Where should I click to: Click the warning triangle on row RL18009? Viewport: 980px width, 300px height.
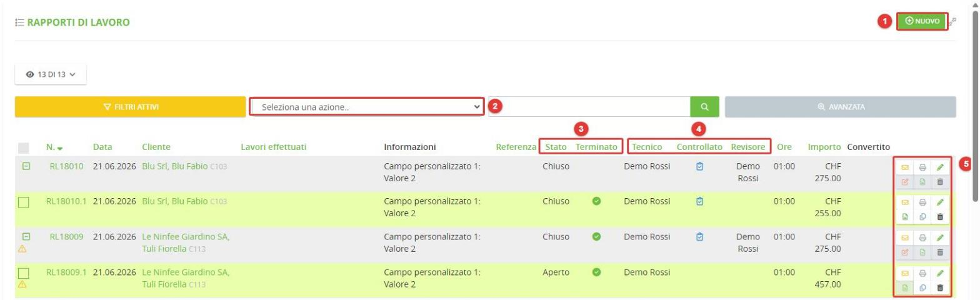pyautogui.click(x=22, y=248)
